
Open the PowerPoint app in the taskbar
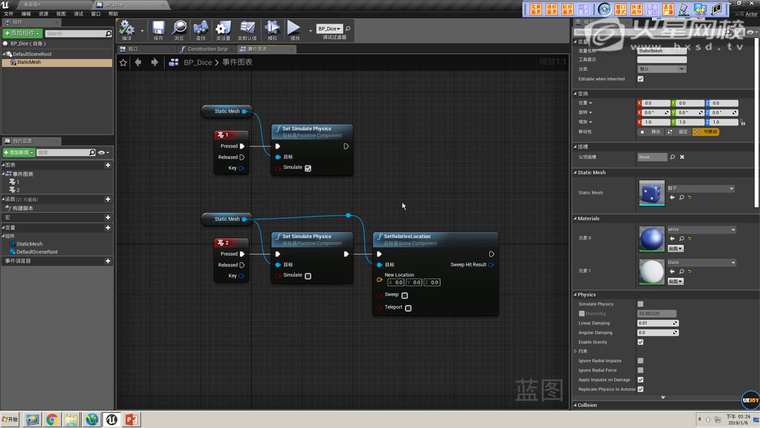coord(131,419)
